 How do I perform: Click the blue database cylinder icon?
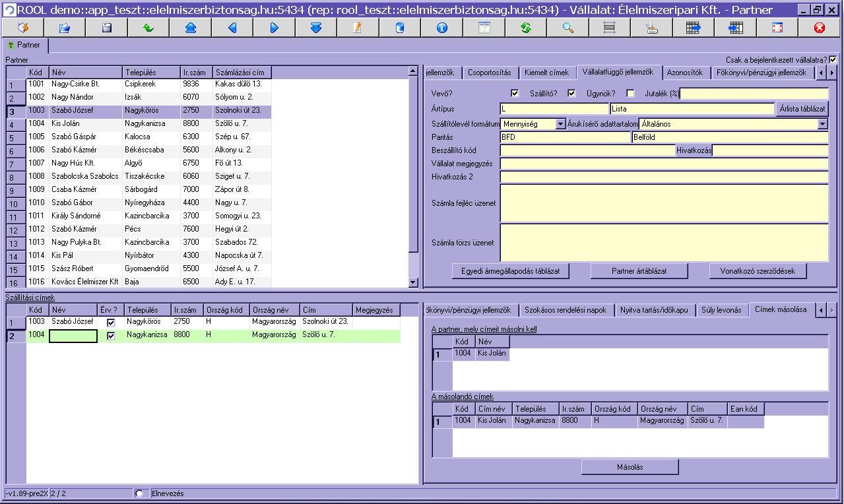point(399,28)
